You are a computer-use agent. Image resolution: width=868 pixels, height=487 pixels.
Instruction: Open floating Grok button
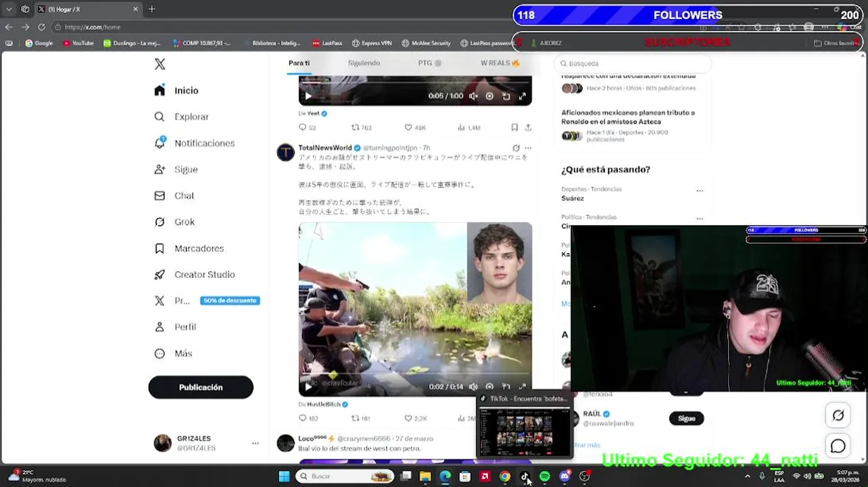(838, 415)
